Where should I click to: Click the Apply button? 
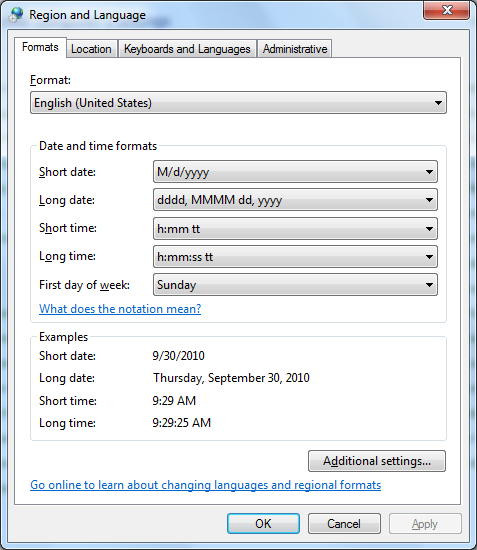click(425, 524)
